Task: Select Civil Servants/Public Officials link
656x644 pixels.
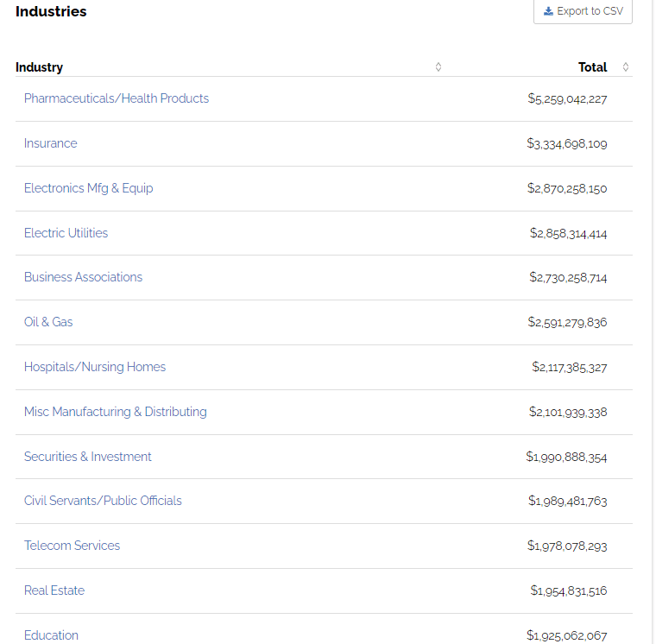Action: (x=103, y=501)
